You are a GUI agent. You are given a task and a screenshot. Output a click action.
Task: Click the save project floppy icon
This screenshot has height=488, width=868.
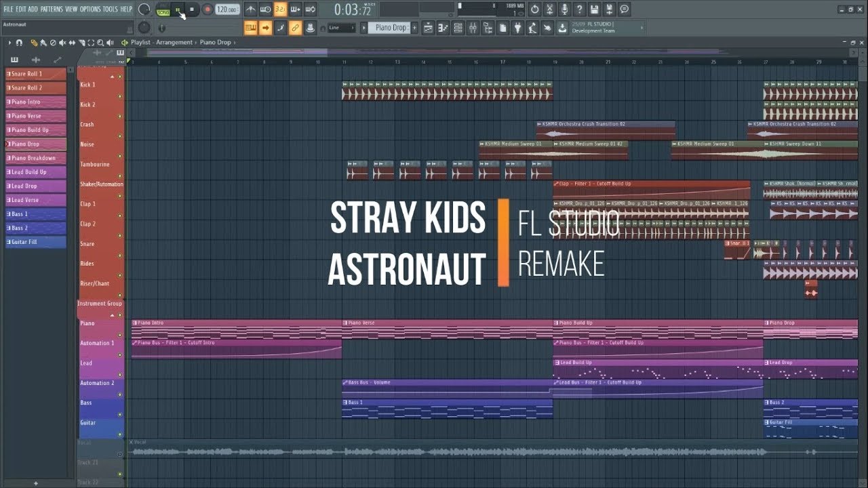(594, 9)
